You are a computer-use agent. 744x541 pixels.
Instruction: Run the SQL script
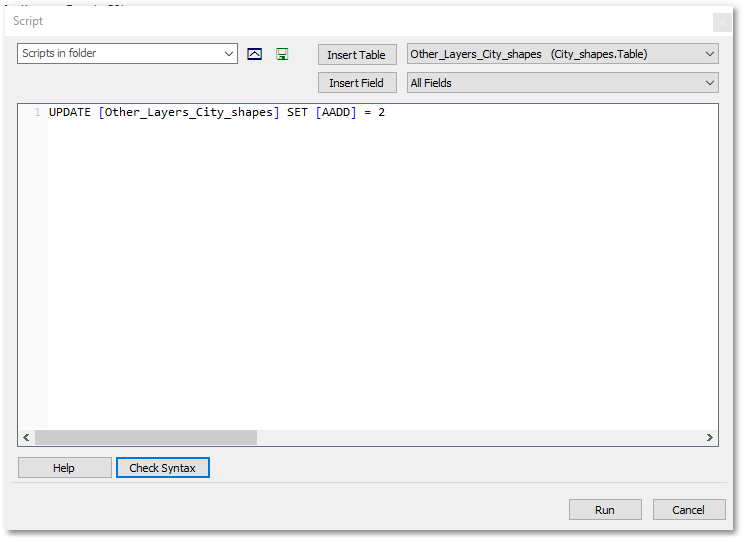605,510
